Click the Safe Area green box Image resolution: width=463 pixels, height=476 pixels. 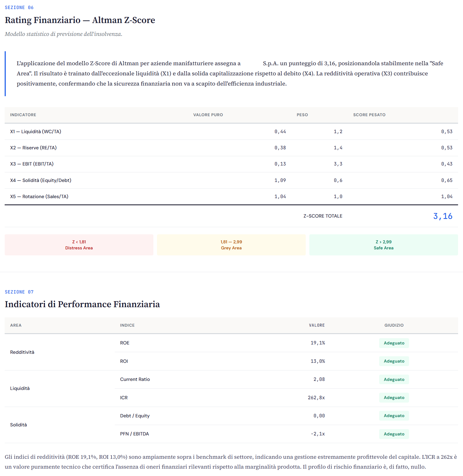point(383,245)
